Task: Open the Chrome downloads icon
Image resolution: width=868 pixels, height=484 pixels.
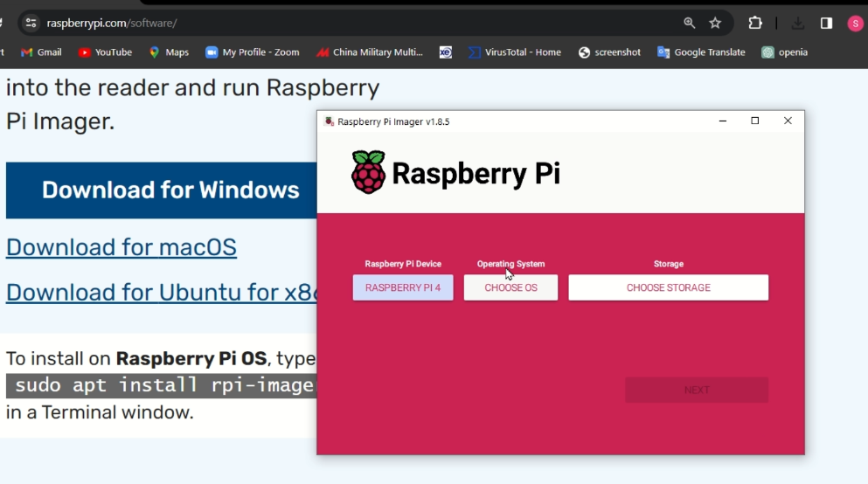Action: click(x=798, y=23)
